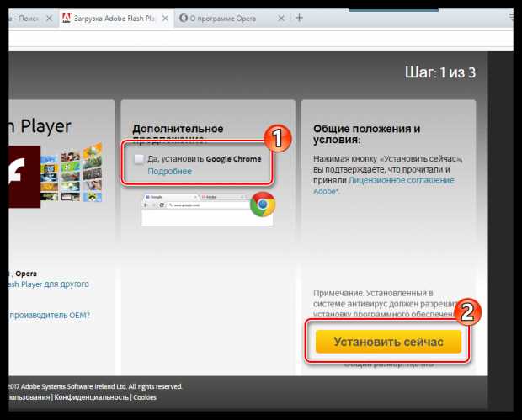Click the yellow Установить сейчас button
Image resolution: width=522 pixels, height=420 pixels.
coord(388,342)
